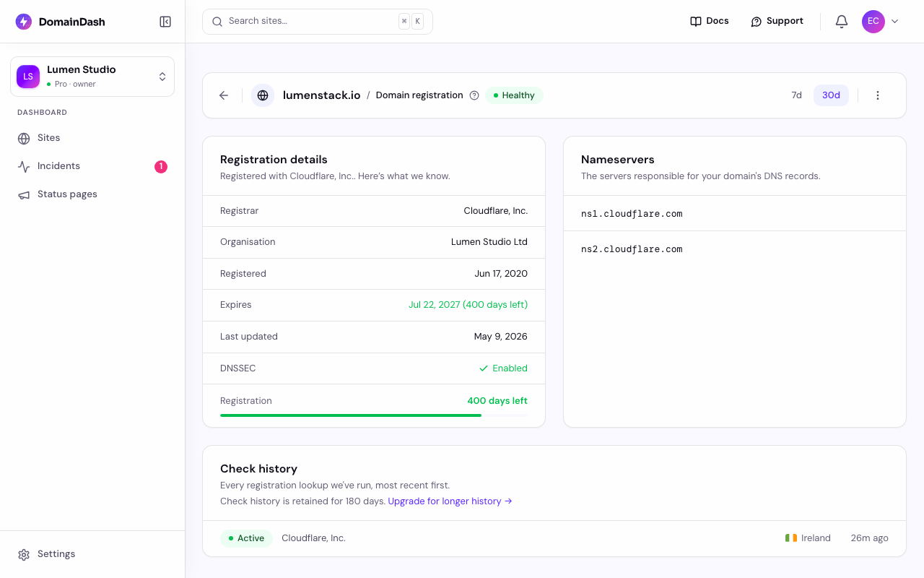Click the Ireland location text

[x=816, y=538]
